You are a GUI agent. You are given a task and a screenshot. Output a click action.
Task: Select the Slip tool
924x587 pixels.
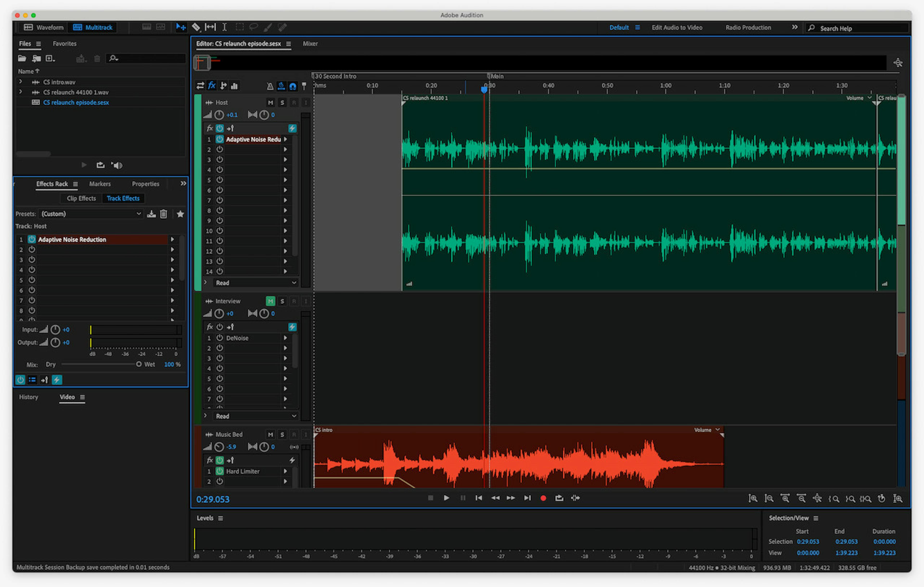pyautogui.click(x=210, y=27)
